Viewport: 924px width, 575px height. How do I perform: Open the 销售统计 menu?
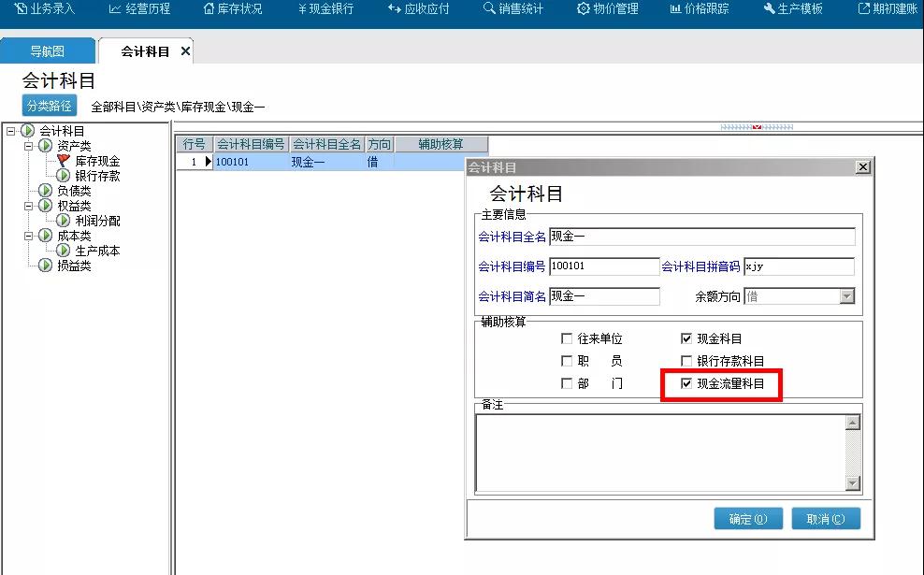pos(513,9)
